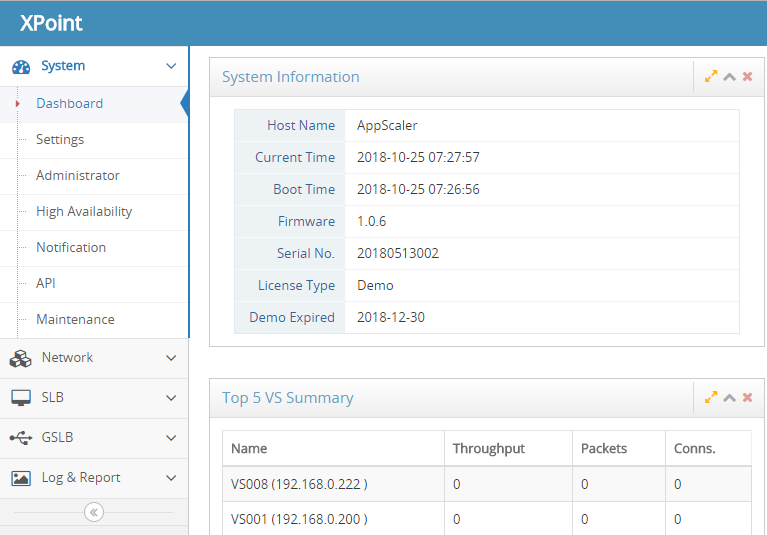
Task: Open the Maintenance menu item
Action: click(x=75, y=320)
